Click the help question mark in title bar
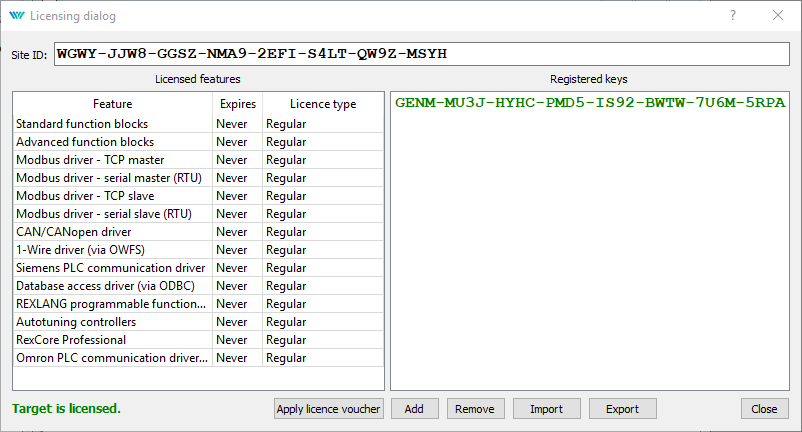 tap(733, 15)
